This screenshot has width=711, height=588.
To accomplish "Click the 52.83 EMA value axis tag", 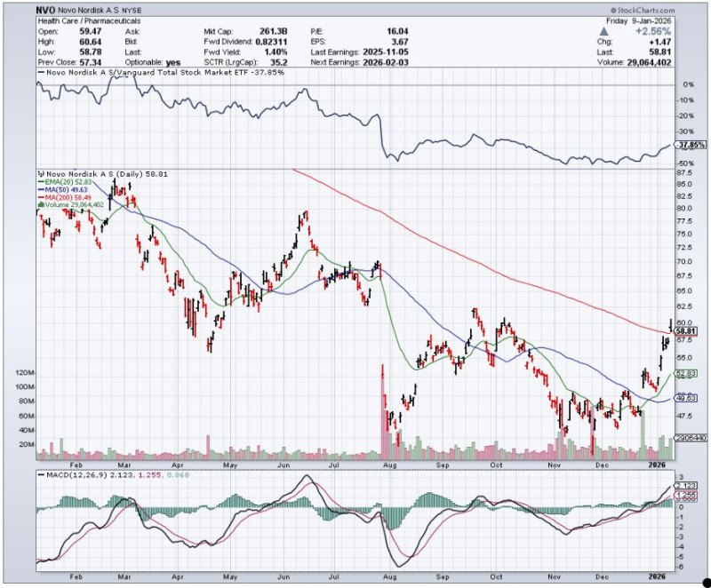I will click(x=686, y=374).
